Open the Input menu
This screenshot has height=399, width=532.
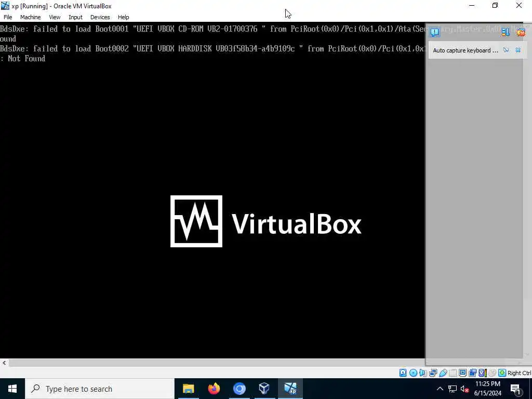tap(75, 17)
